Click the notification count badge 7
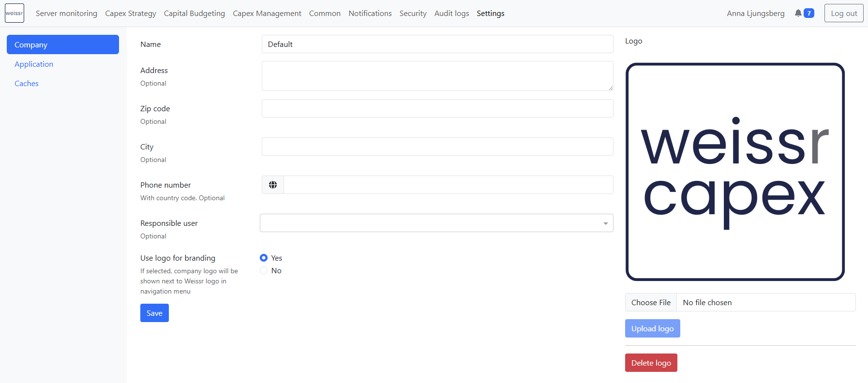The height and width of the screenshot is (383, 868). [x=809, y=13]
